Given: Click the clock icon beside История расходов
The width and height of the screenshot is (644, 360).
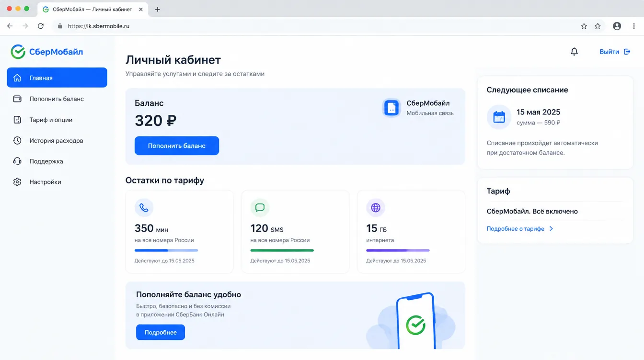Looking at the screenshot, I should [x=17, y=140].
